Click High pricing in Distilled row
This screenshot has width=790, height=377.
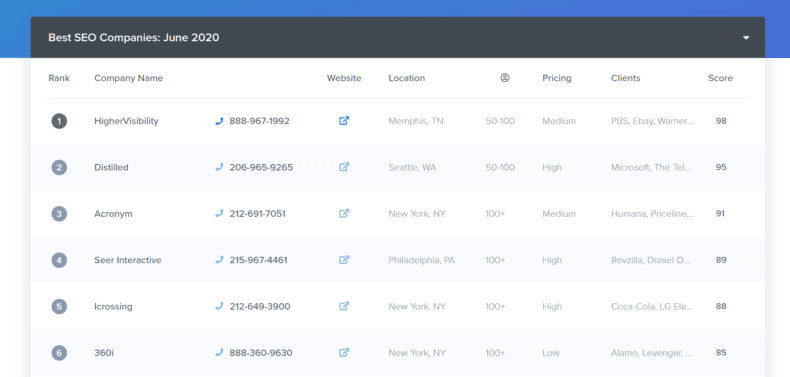pyautogui.click(x=552, y=167)
